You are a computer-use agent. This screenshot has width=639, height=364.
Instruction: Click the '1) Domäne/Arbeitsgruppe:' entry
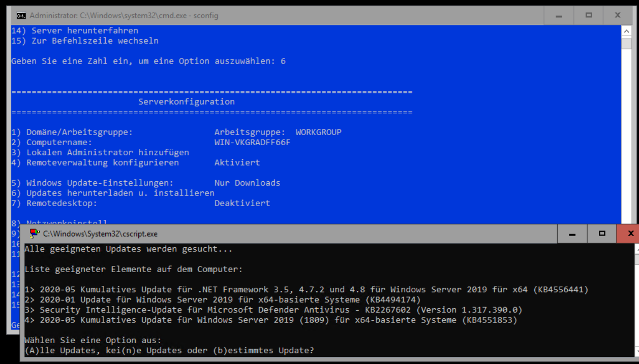(72, 132)
